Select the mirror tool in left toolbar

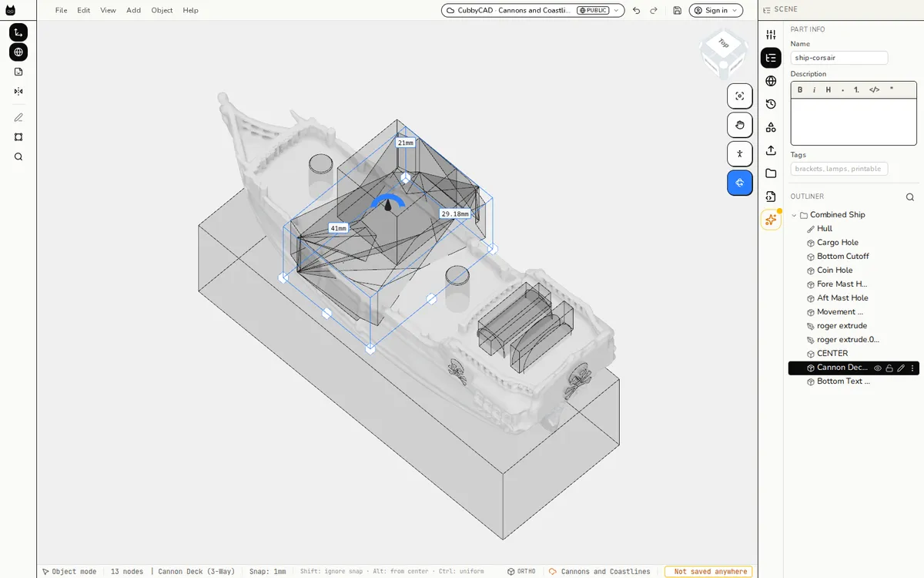pyautogui.click(x=18, y=91)
